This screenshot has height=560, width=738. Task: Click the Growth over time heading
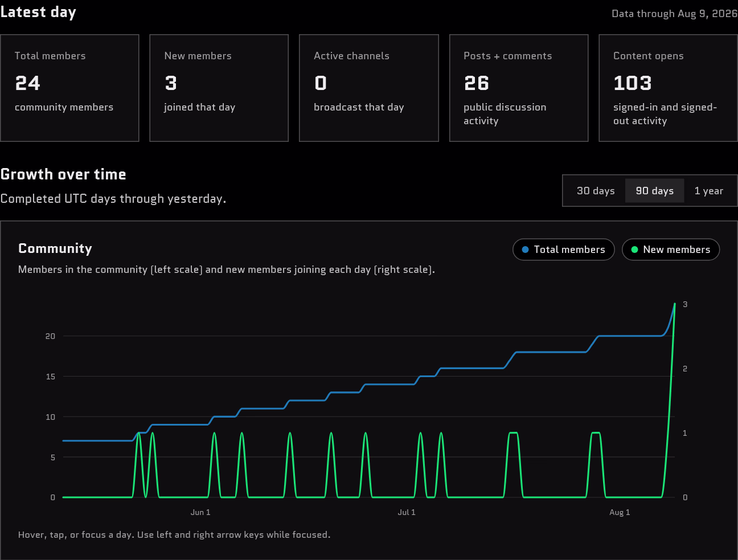[x=63, y=174]
